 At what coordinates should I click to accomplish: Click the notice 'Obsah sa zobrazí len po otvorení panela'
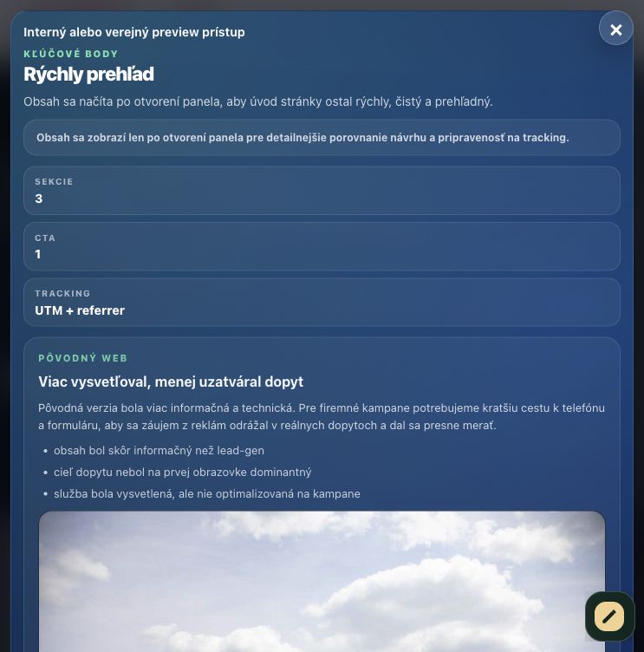322,138
